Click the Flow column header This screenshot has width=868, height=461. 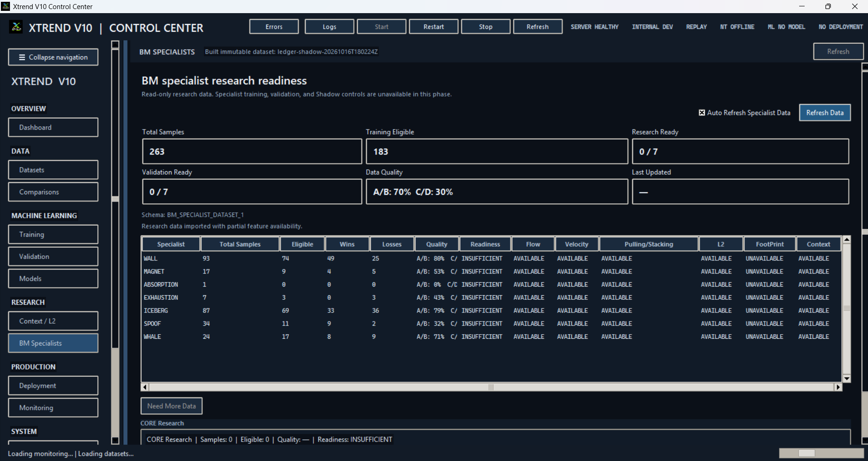pos(533,244)
